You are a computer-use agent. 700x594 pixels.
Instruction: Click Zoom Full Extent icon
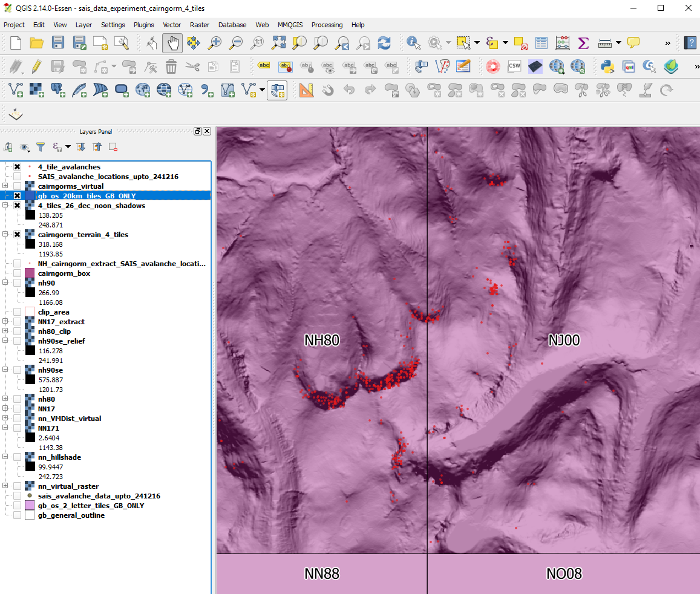[x=278, y=43]
